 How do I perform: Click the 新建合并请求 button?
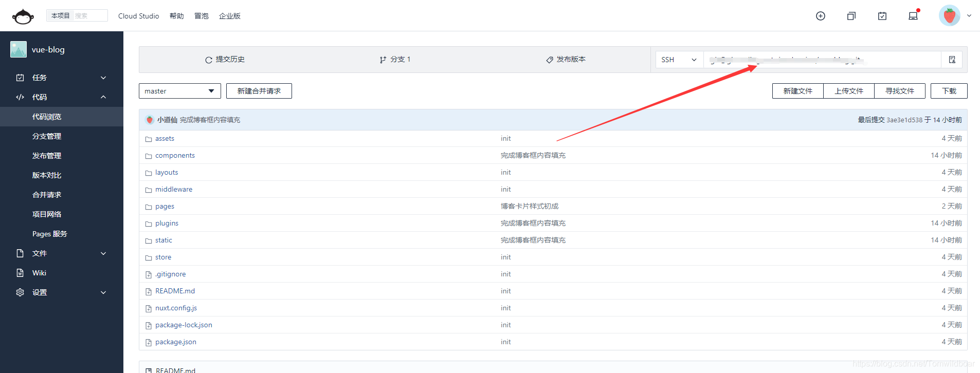259,91
